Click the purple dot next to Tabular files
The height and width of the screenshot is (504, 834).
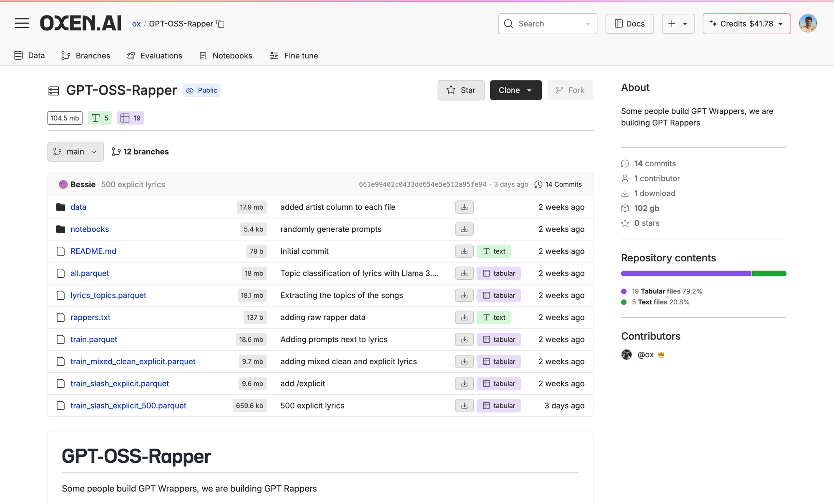pyautogui.click(x=624, y=291)
